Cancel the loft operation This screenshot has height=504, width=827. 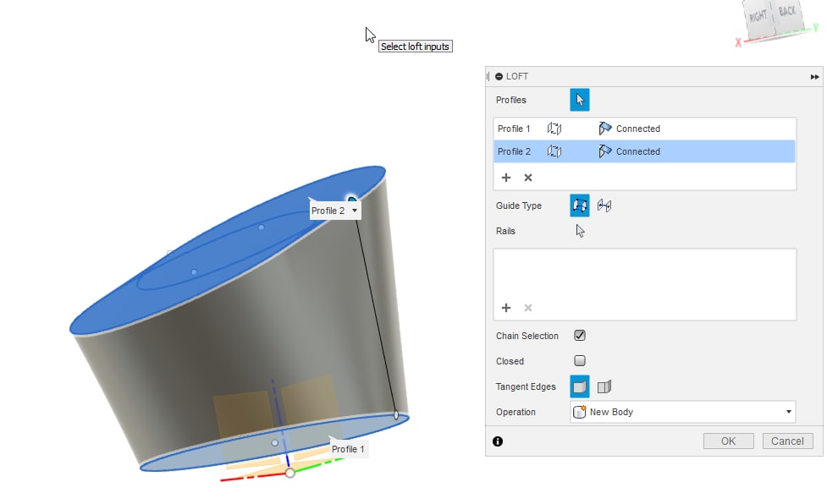click(787, 441)
